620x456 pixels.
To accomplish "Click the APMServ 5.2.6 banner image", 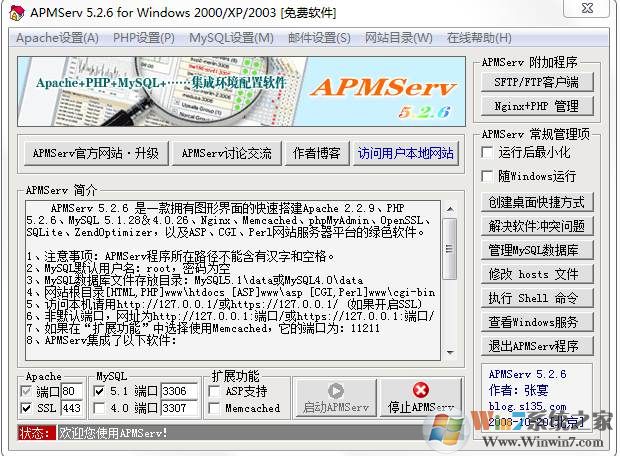I will 241,91.
